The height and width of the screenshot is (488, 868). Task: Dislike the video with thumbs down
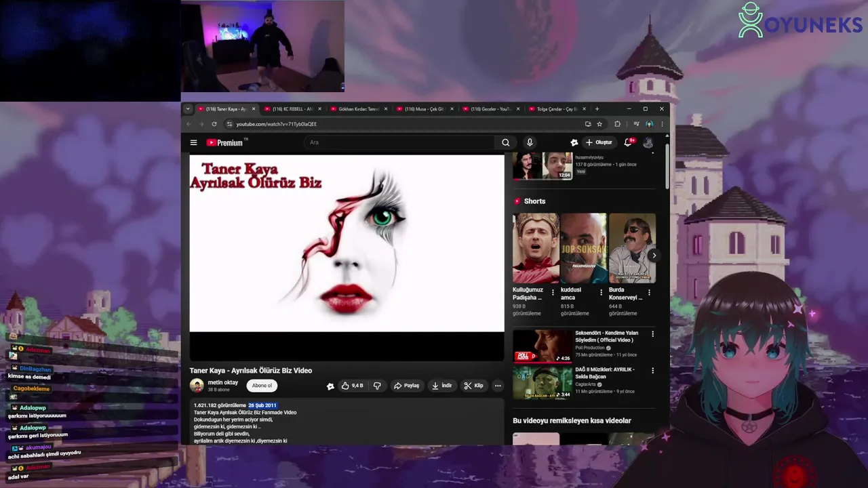377,386
